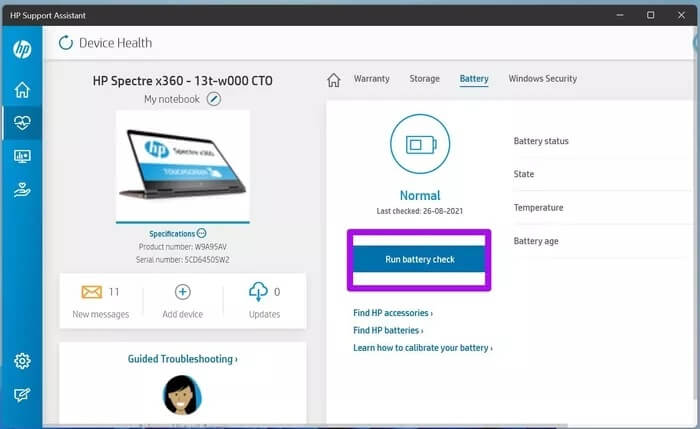This screenshot has width=700, height=429.
Task: Click the Product number text
Action: [183, 247]
